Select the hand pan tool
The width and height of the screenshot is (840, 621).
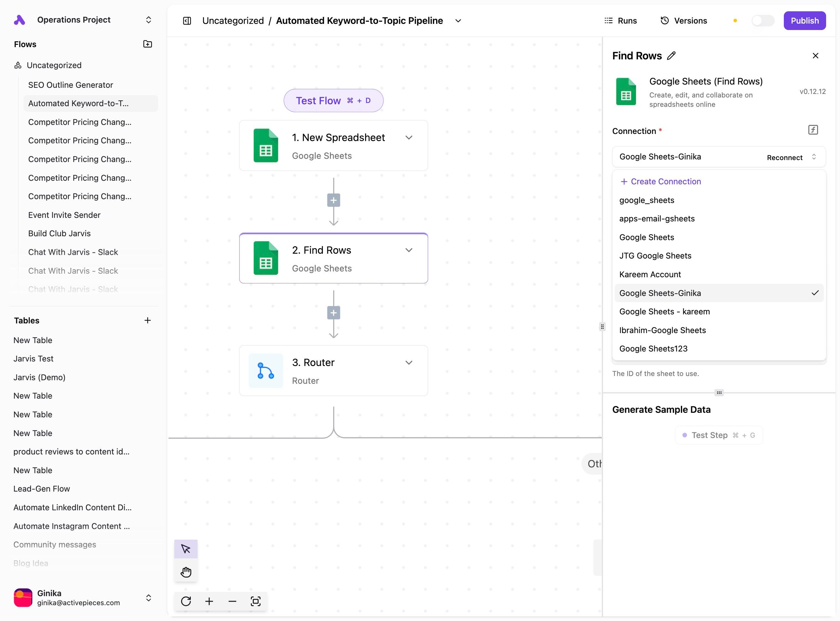186,572
